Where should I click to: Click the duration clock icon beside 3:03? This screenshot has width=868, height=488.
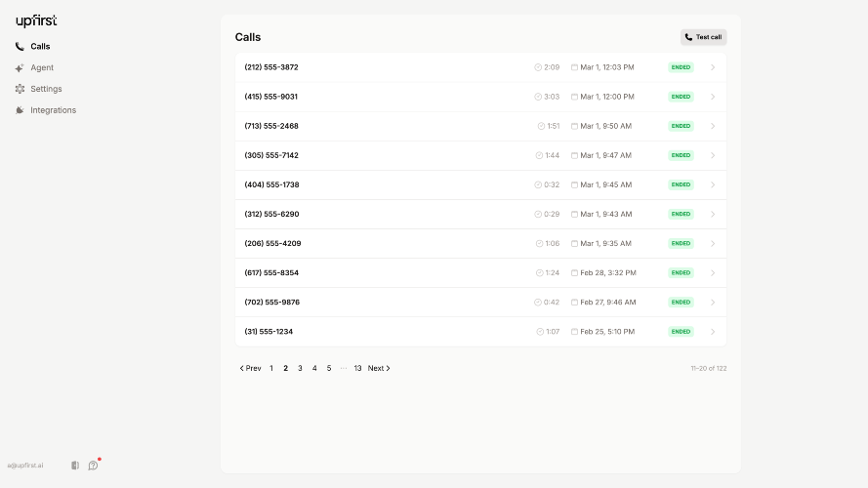[538, 97]
